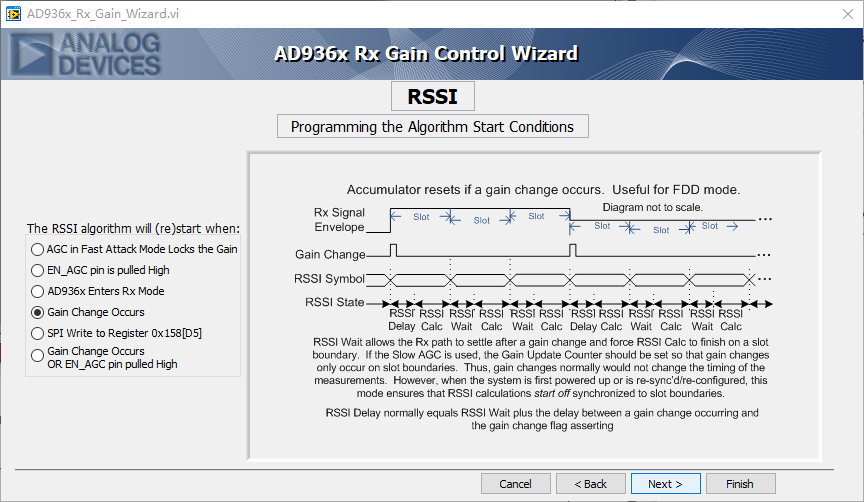Click the Cancel button
This screenshot has height=502, width=864.
pyautogui.click(x=515, y=484)
